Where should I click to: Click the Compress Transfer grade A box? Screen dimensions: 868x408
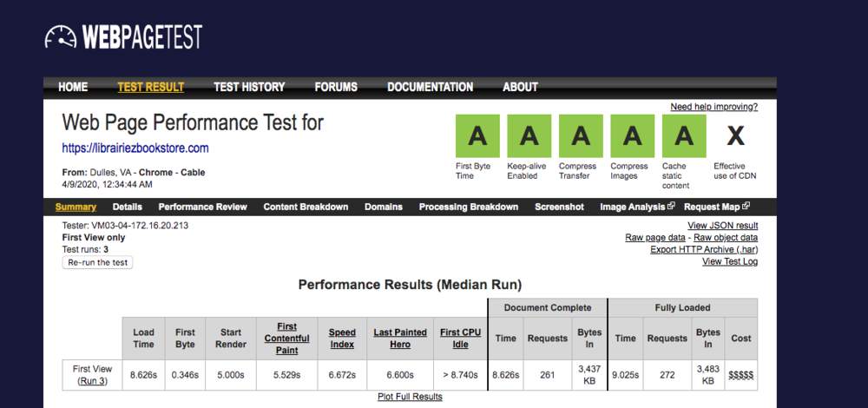coord(581,135)
